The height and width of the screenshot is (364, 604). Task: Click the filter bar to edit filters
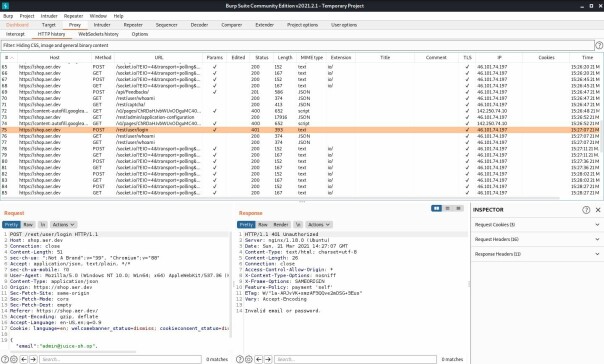(297, 45)
